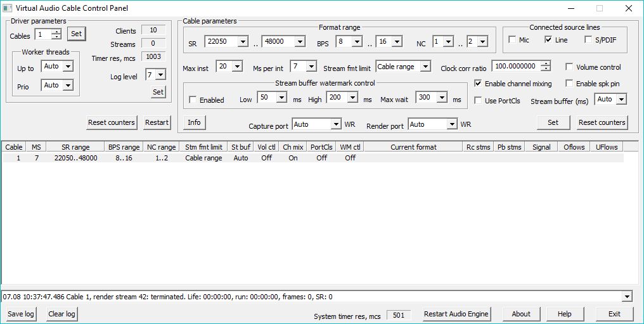Click the BPS range column header
The height and width of the screenshot is (324, 644).
124,147
